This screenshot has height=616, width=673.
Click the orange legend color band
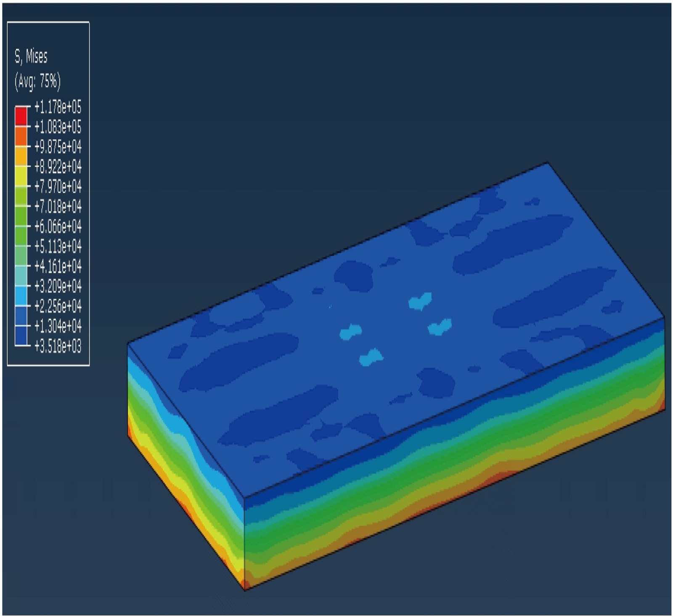point(21,136)
